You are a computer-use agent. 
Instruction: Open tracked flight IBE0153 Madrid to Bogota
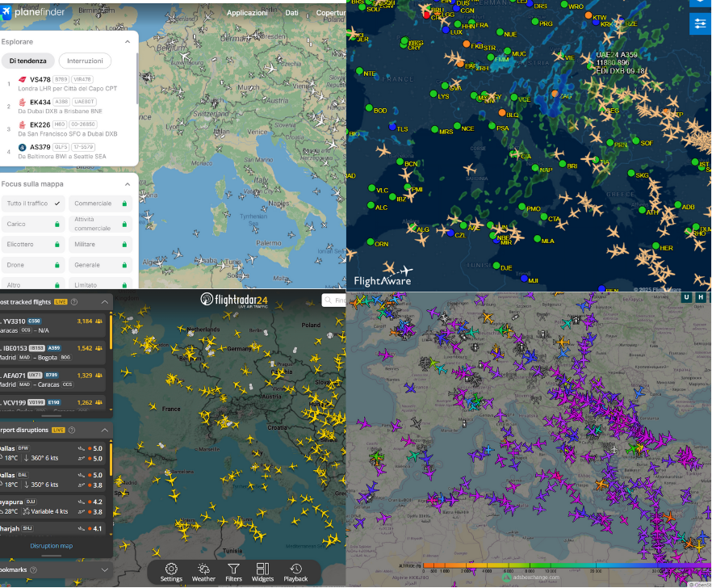tap(52, 353)
